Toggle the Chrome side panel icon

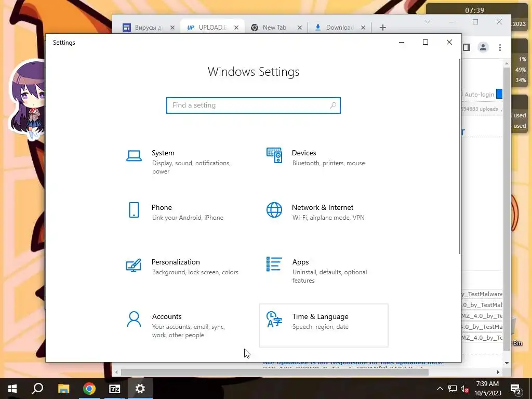coord(467,47)
